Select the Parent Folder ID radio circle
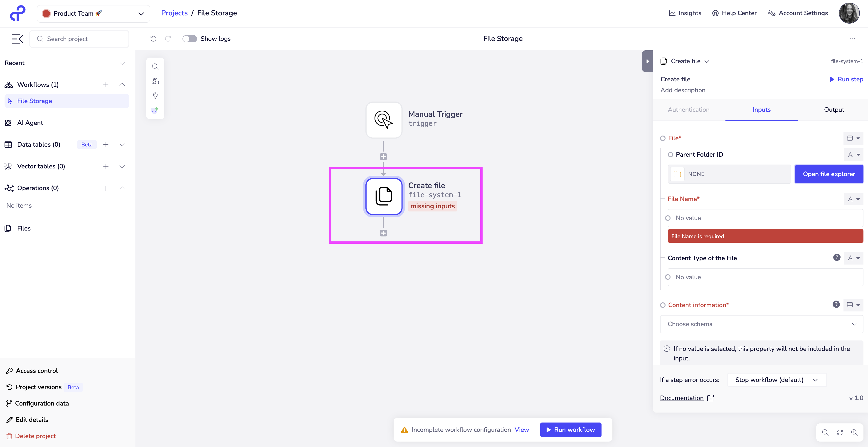Image resolution: width=868 pixels, height=447 pixels. pos(671,155)
